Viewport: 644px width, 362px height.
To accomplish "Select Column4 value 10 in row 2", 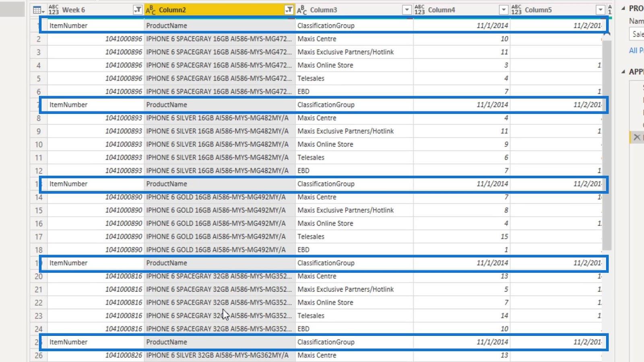I will pos(462,39).
